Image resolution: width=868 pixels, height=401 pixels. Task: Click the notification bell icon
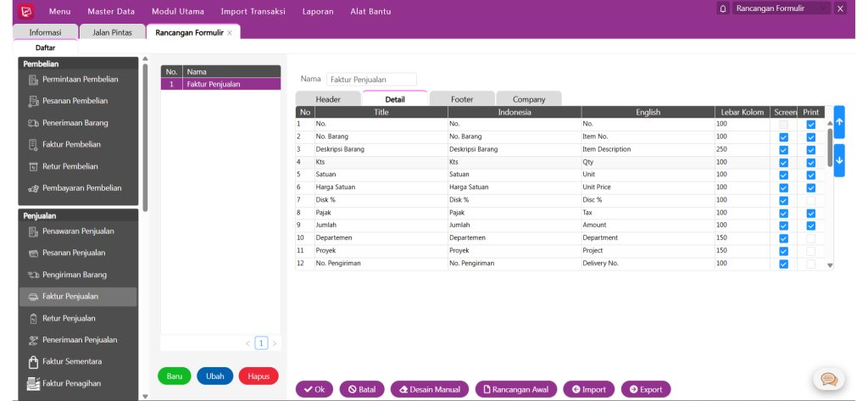coord(723,8)
